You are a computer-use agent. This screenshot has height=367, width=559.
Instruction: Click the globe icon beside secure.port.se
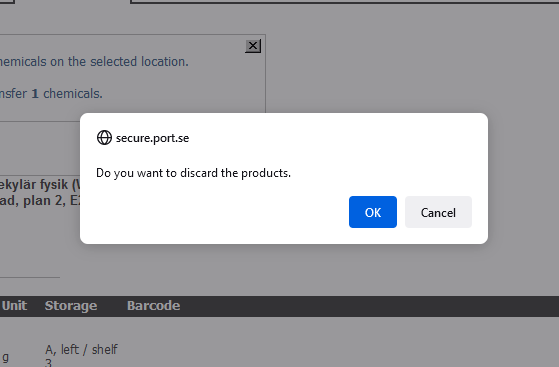click(104, 138)
